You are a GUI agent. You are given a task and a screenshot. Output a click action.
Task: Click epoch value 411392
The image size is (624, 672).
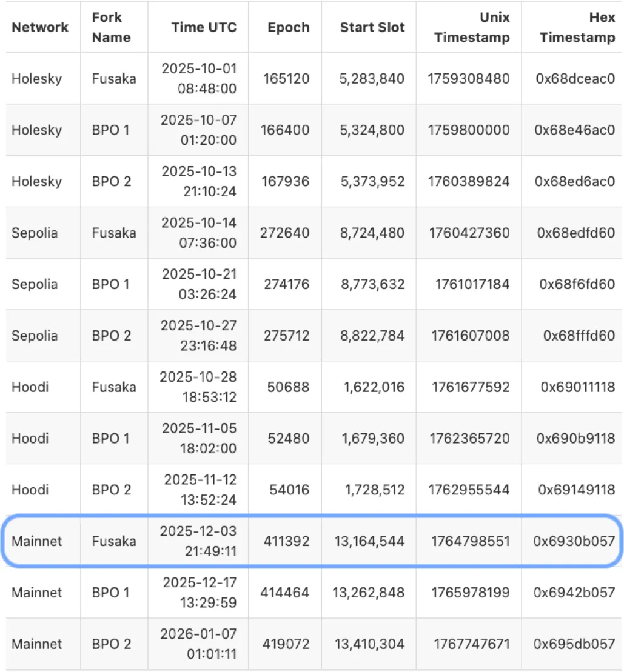point(286,541)
